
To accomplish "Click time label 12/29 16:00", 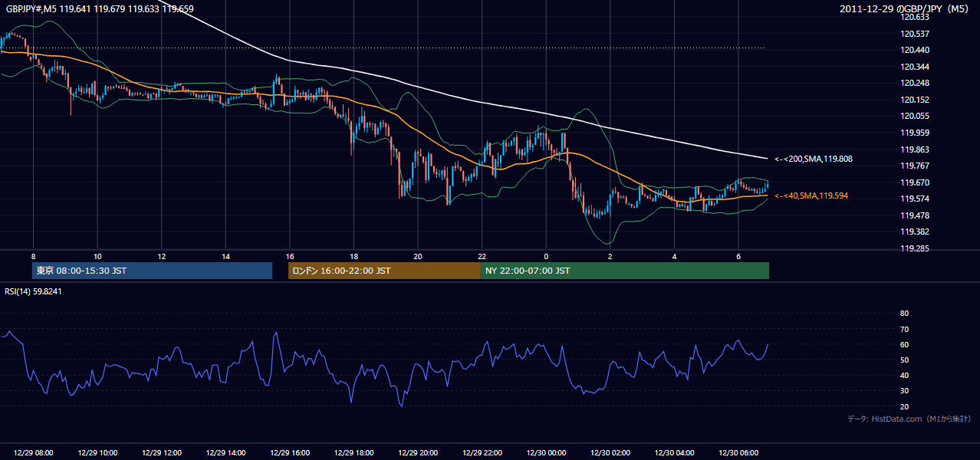I will tap(289, 453).
